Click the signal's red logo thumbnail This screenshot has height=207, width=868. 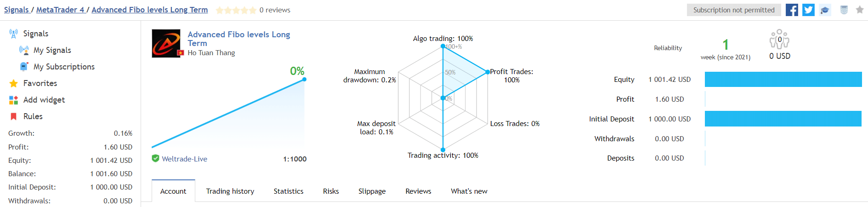tap(166, 44)
